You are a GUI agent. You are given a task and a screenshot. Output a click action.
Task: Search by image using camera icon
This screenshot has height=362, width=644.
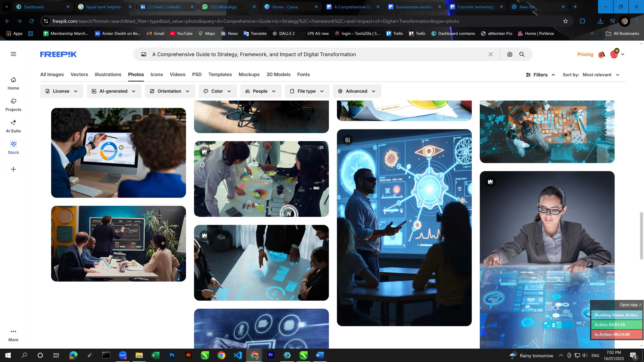[510, 54]
